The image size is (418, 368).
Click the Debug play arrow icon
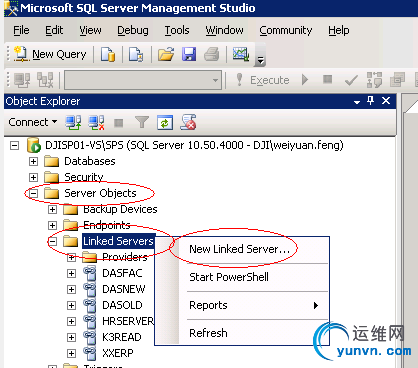pyautogui.click(x=305, y=80)
